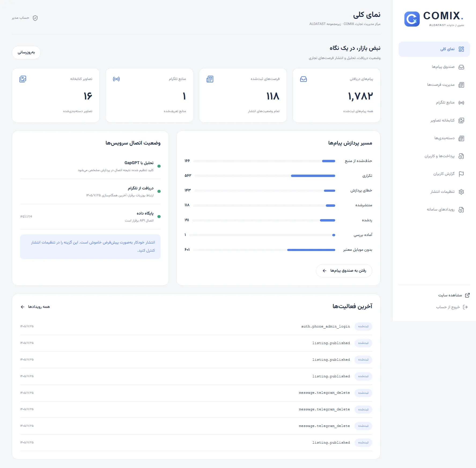476x468 pixels.
Task: Click the auth.phone_admin_login activity row
Action: [x=196, y=326]
